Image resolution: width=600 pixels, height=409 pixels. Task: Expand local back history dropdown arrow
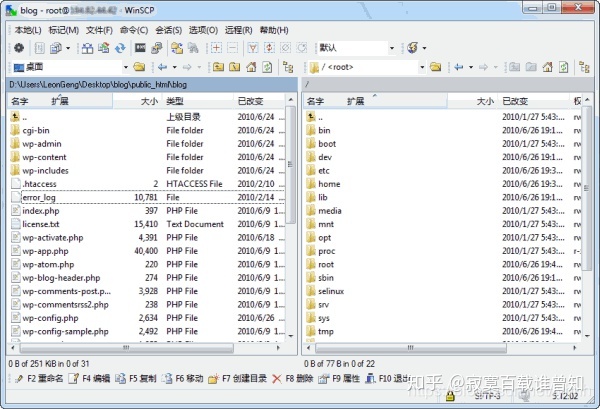174,67
